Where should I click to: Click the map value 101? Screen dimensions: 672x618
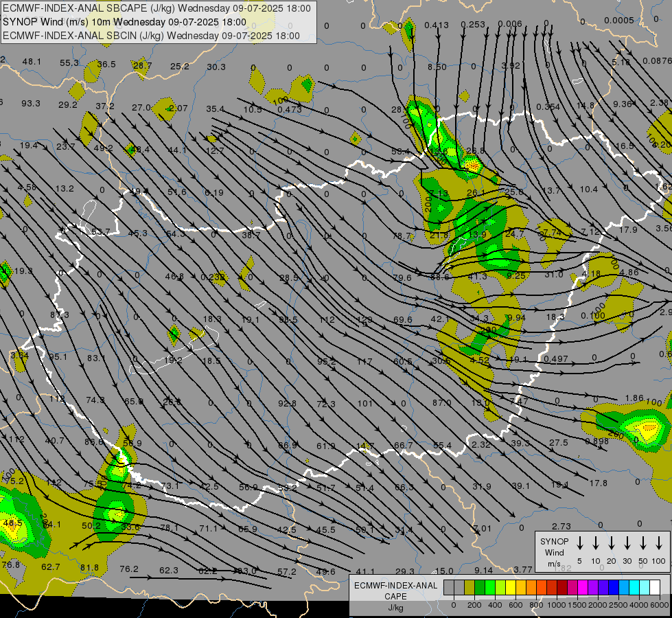pyautogui.click(x=364, y=403)
